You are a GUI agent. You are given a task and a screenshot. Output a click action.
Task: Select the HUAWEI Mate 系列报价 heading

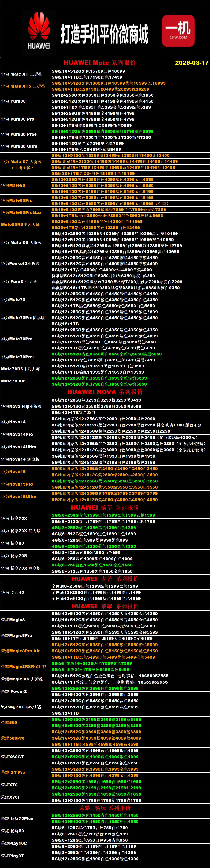pos(100,63)
